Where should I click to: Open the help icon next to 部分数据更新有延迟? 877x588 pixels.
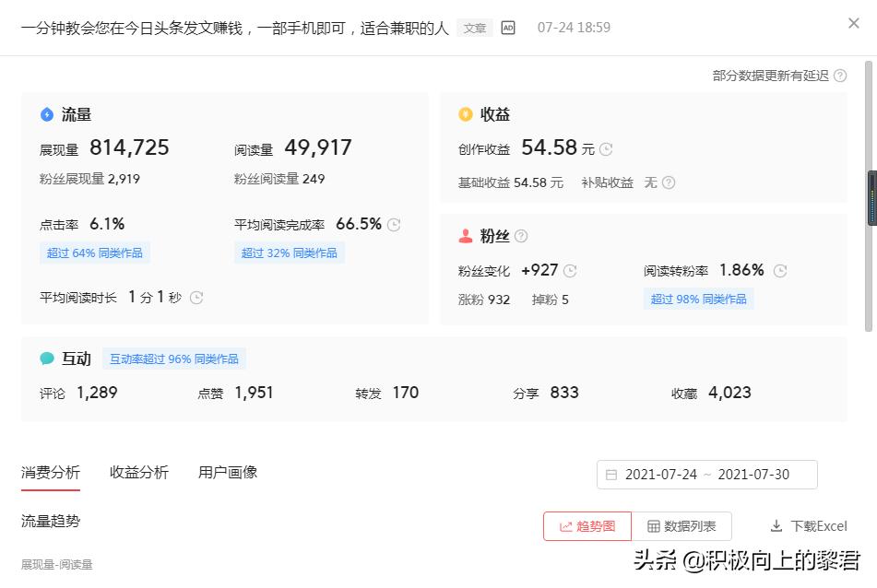pyautogui.click(x=839, y=76)
